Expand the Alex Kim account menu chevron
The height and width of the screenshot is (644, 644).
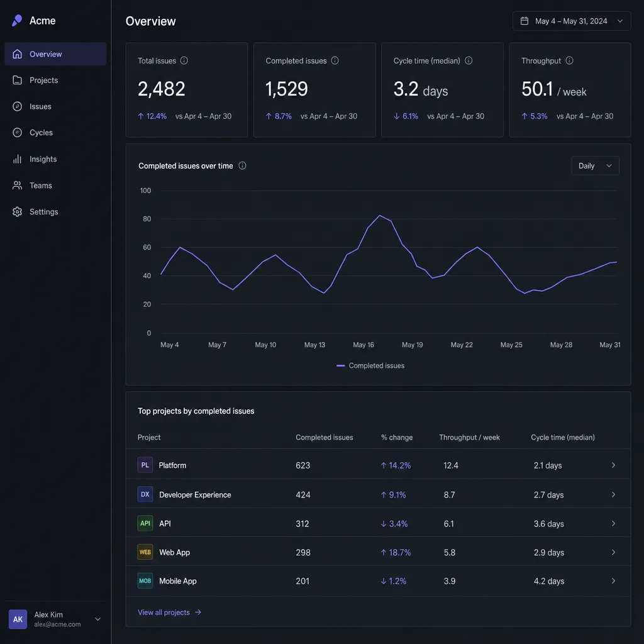tap(97, 619)
